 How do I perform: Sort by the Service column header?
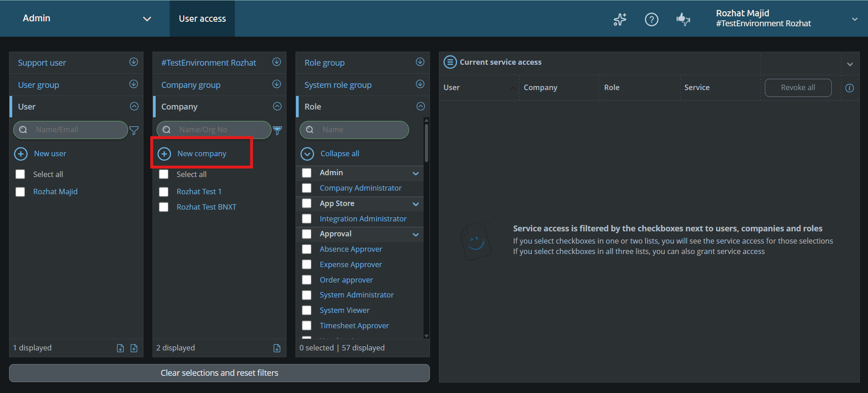[697, 88]
